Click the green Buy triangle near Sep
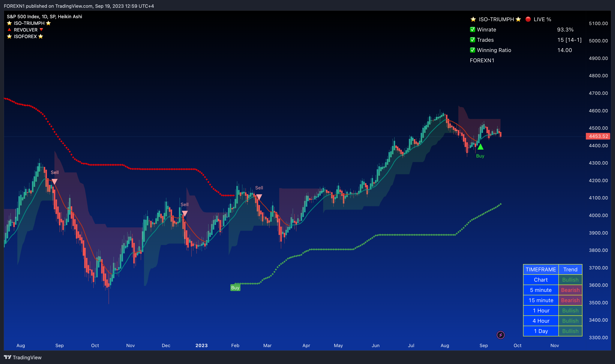Image resolution: width=615 pixels, height=364 pixels. (x=480, y=147)
